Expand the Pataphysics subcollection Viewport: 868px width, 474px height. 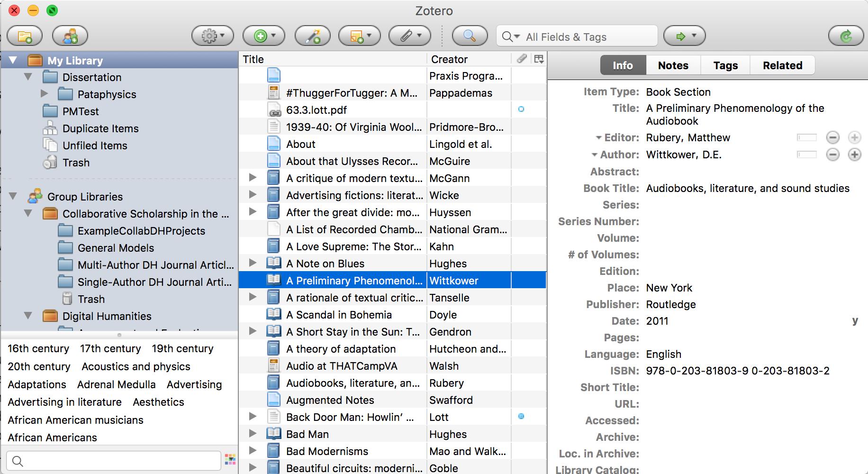click(x=44, y=94)
